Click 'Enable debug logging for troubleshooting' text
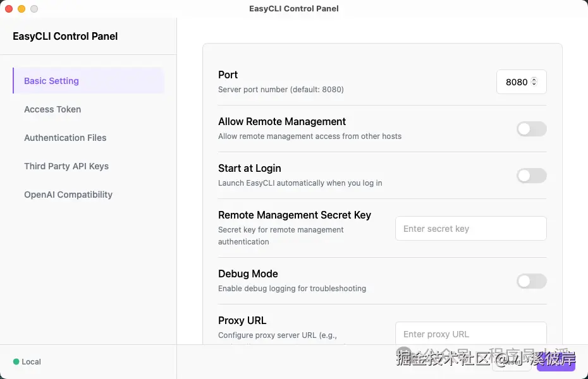Viewport: 588px width, 379px height. [292, 289]
